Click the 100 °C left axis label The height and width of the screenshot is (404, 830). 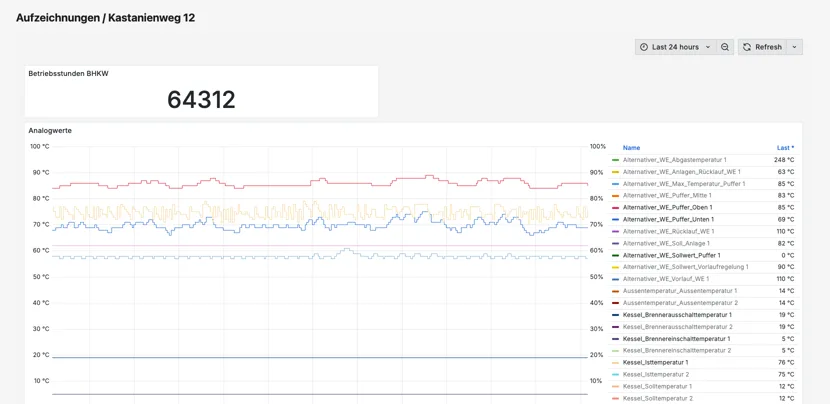coord(40,146)
